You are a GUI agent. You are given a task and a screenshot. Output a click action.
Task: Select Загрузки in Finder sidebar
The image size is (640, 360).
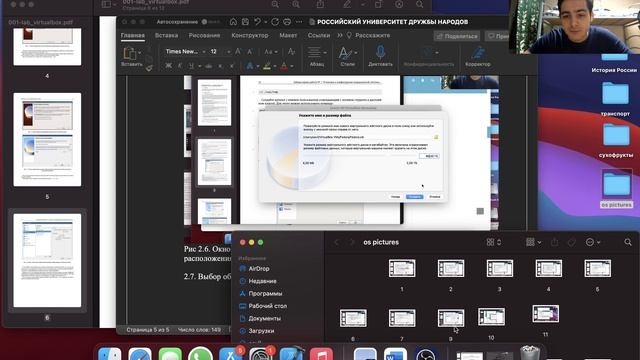261,331
